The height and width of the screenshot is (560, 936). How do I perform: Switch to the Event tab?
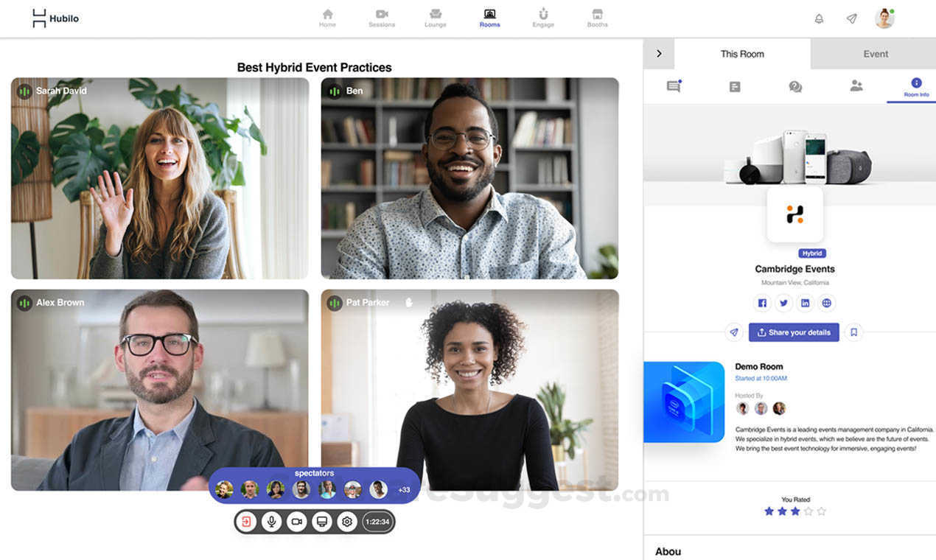pos(876,54)
